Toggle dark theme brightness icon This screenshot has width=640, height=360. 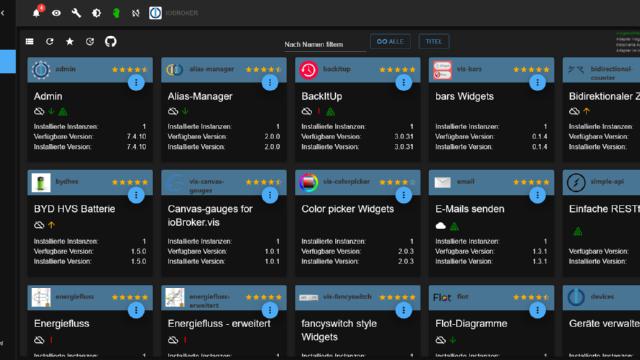point(96,13)
